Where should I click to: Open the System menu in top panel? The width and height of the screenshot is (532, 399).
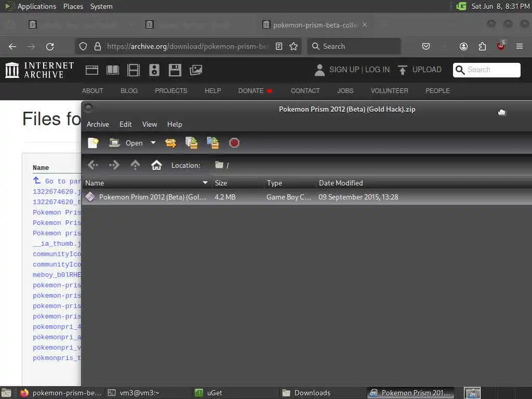tap(101, 6)
